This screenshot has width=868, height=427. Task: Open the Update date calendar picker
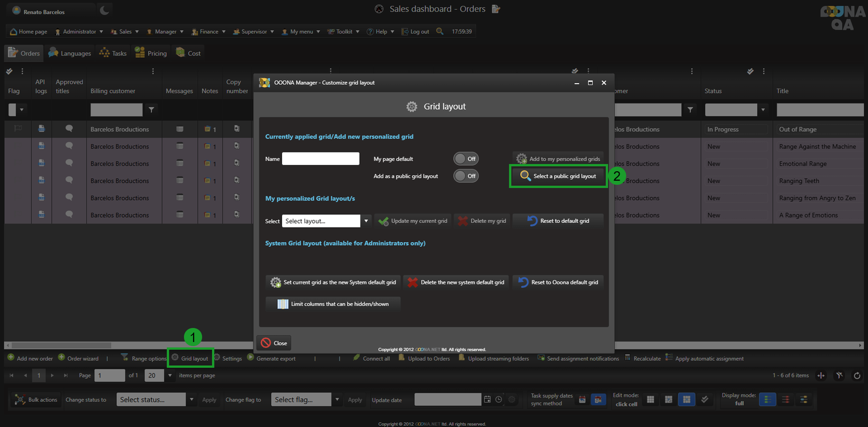(x=487, y=399)
